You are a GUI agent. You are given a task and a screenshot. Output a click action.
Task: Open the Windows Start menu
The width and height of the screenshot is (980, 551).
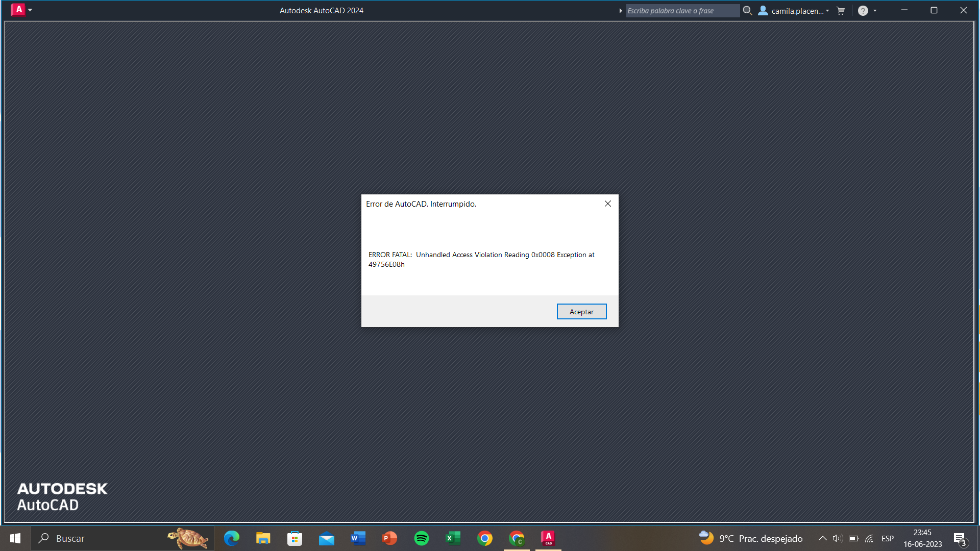coord(15,538)
